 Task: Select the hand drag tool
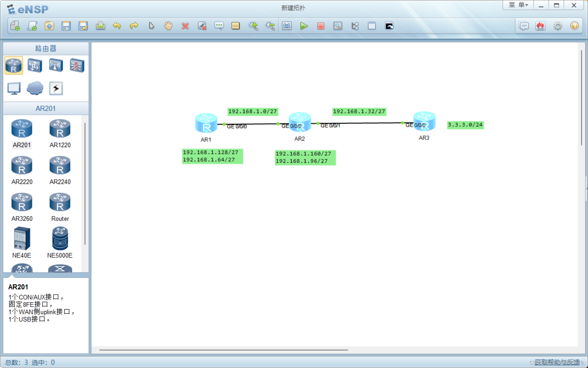click(168, 26)
